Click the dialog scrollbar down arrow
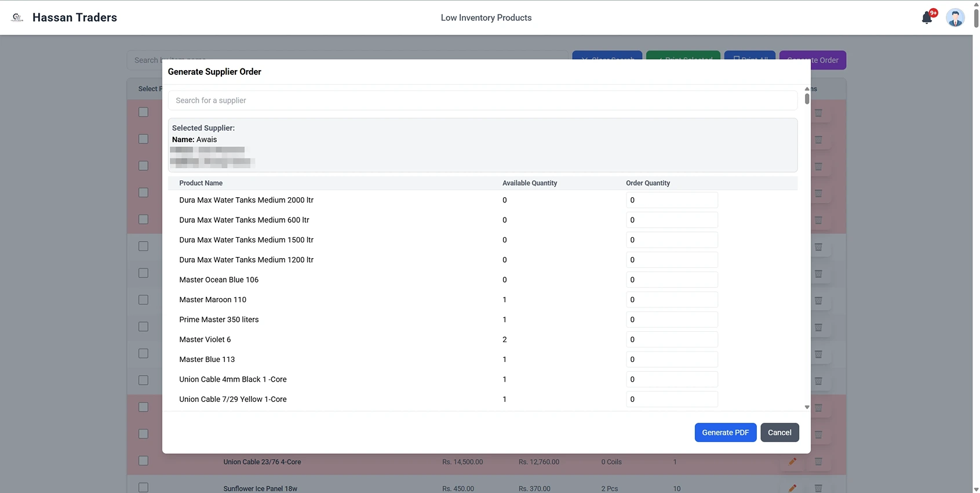The image size is (980, 493). [x=807, y=407]
